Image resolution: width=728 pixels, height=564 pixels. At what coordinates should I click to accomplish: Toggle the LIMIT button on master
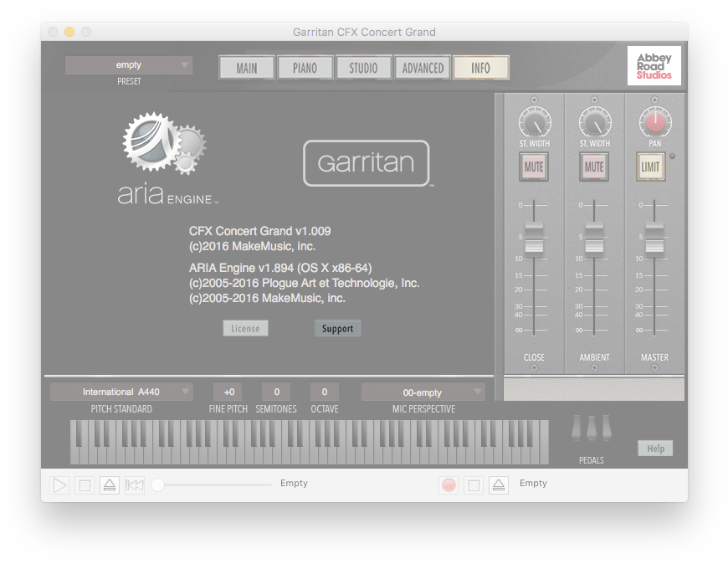coord(650,167)
